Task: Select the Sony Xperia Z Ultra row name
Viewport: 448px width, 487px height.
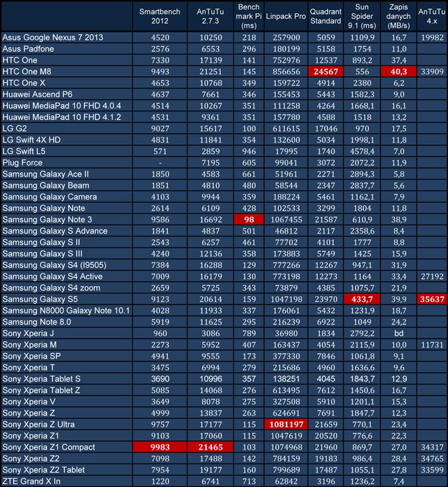Action: click(38, 424)
